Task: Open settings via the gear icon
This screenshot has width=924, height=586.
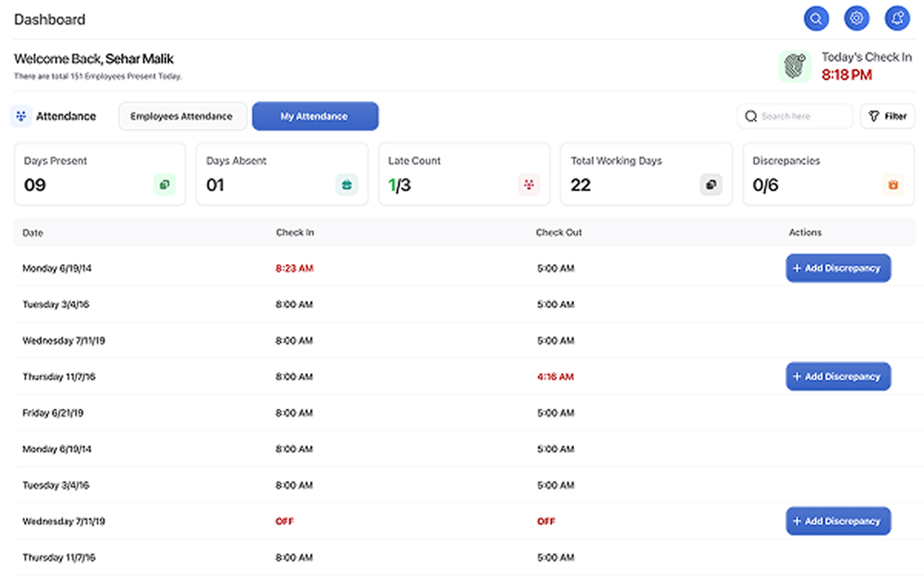Action: tap(856, 18)
